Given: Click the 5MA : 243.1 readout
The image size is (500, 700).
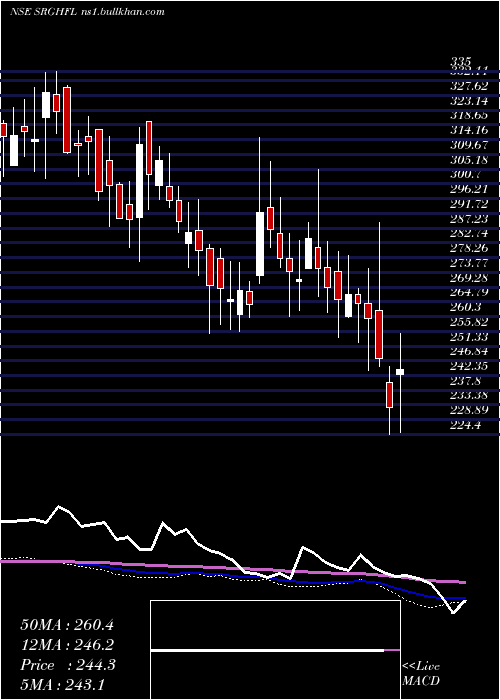Looking at the screenshot, I should pyautogui.click(x=62, y=684).
